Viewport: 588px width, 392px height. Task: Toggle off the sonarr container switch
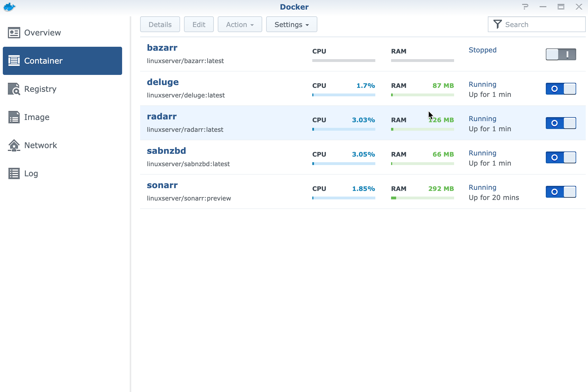[x=561, y=192]
